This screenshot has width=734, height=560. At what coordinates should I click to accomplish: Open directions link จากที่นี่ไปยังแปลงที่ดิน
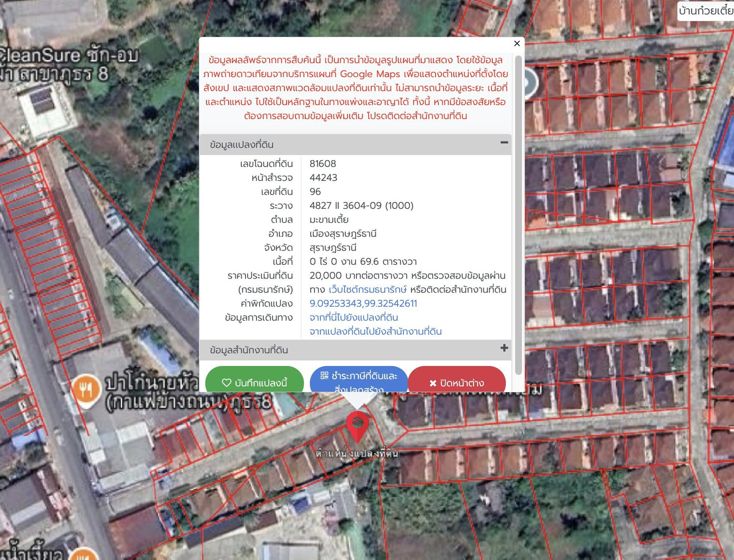pyautogui.click(x=354, y=318)
